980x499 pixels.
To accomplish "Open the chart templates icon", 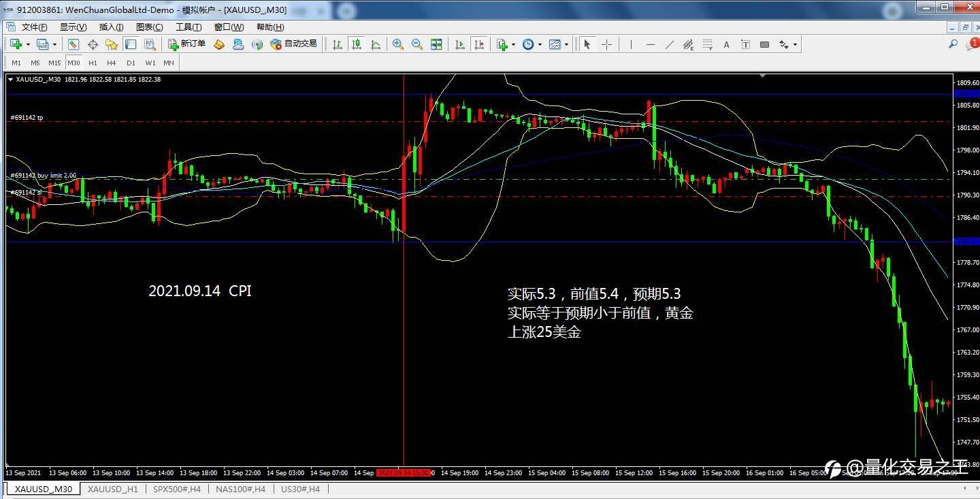I will click(x=555, y=44).
